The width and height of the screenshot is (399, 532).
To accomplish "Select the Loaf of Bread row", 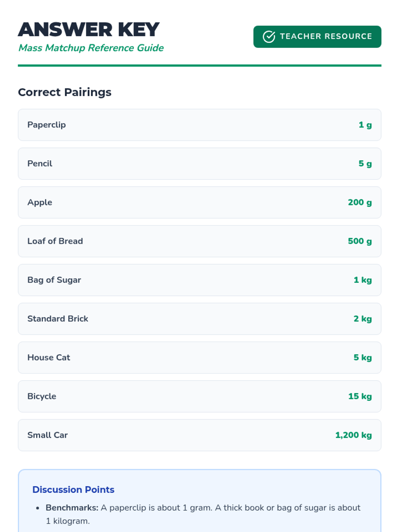I will pos(199,241).
